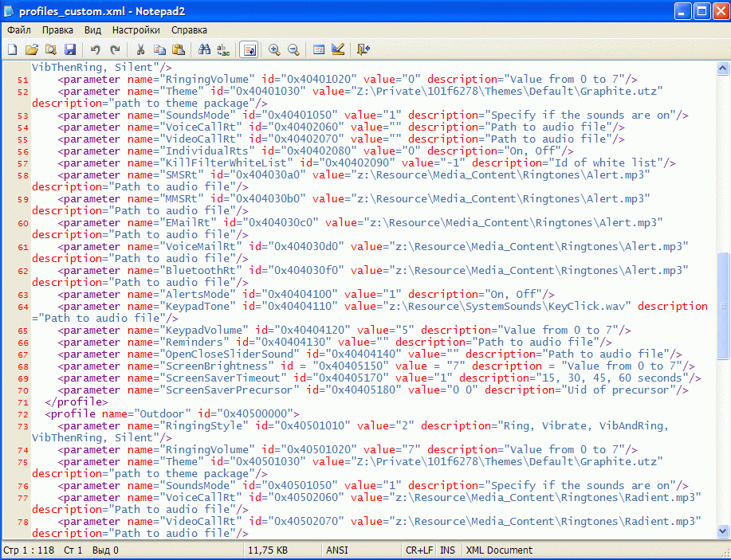Click 'SMSRt' parameter name on line 58

182,175
